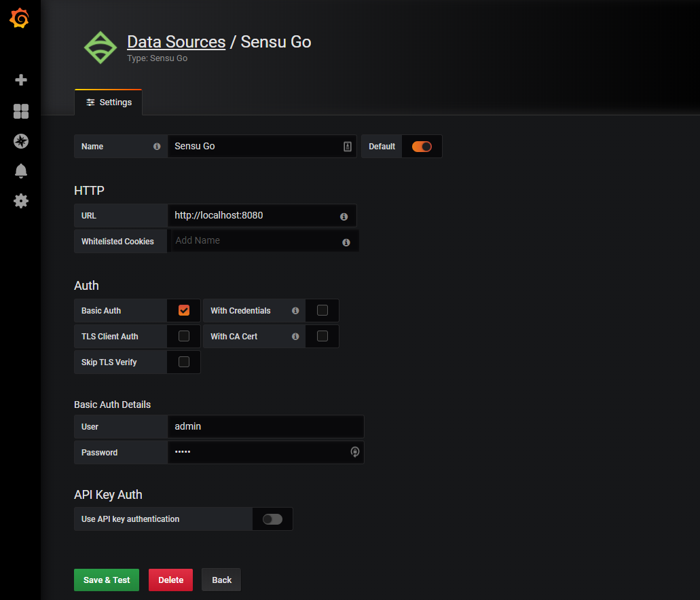Click the With CA Cert info icon
The height and width of the screenshot is (600, 700).
tap(295, 337)
